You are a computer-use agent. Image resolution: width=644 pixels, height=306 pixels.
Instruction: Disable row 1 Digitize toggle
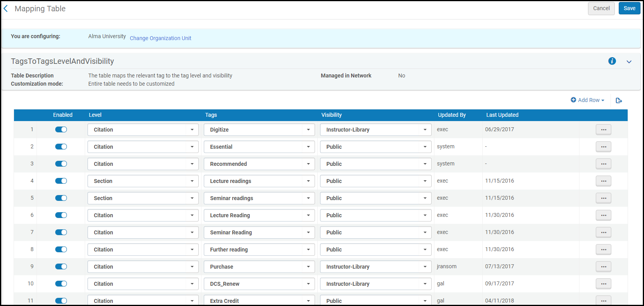click(x=61, y=130)
